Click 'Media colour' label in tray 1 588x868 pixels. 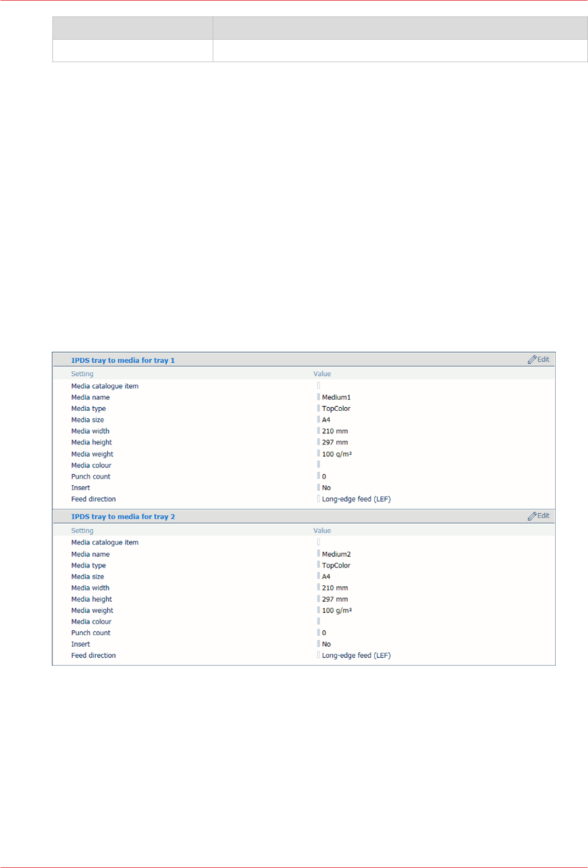click(x=91, y=465)
